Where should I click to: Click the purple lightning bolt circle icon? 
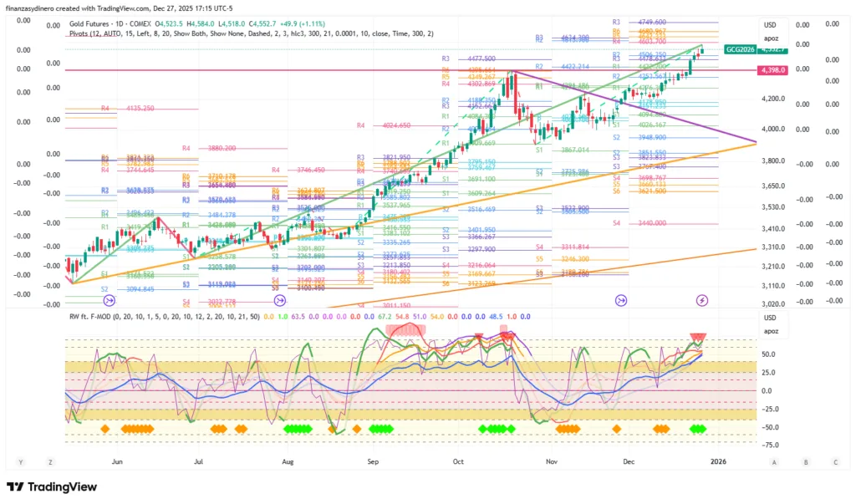coord(703,300)
